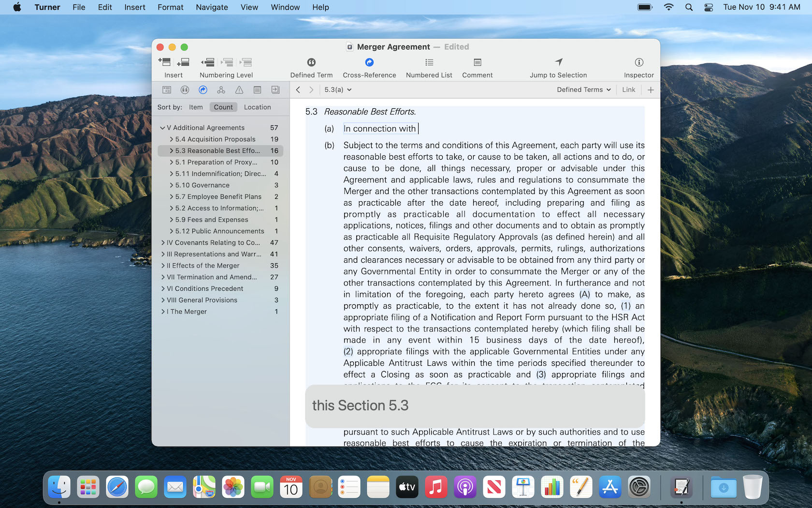This screenshot has width=812, height=508.
Task: Click cross-reference (2) in paragraph (b)
Action: (348, 352)
